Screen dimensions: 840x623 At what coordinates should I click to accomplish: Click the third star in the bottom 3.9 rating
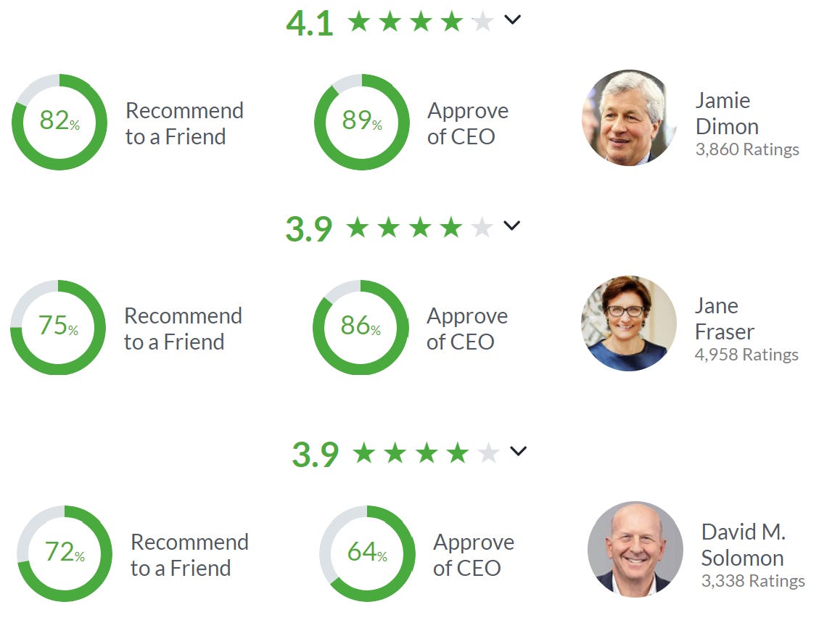[x=427, y=451]
